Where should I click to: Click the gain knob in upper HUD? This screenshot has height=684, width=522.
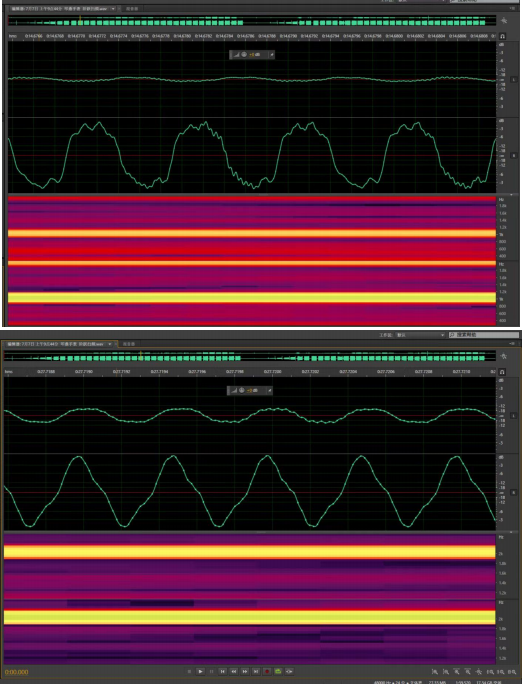[245, 55]
